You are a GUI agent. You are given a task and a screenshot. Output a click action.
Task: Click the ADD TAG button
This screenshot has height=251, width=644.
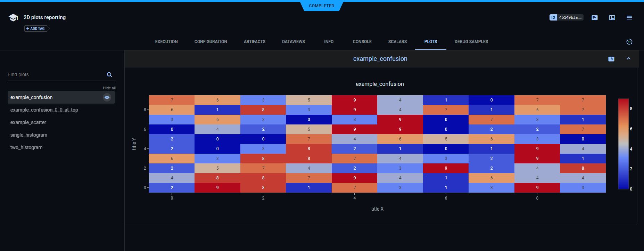coord(37,29)
